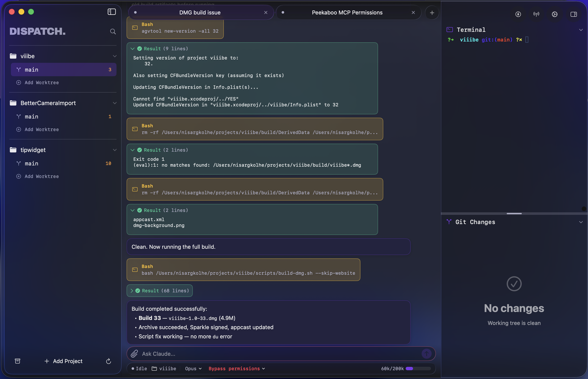This screenshot has height=379, width=588.
Task: Open the Bypass permissions dropdown
Action: pyautogui.click(x=236, y=368)
